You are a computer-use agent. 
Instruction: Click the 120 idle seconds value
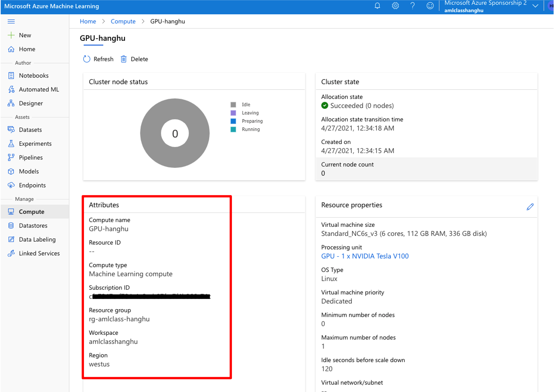[327, 369]
